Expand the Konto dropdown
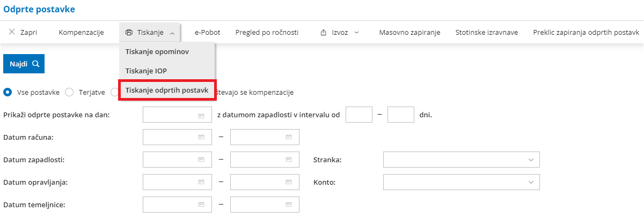Image resolution: width=644 pixels, height=219 pixels. (531, 182)
